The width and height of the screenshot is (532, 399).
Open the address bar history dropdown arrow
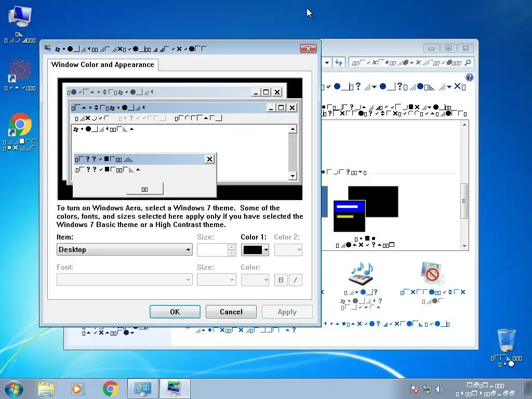tap(327, 62)
